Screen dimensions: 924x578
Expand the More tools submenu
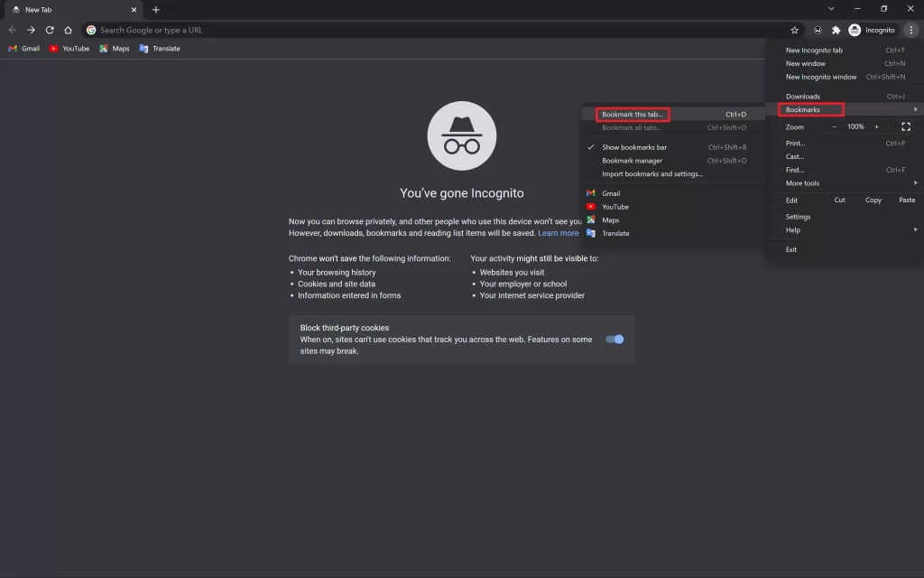[x=845, y=183]
